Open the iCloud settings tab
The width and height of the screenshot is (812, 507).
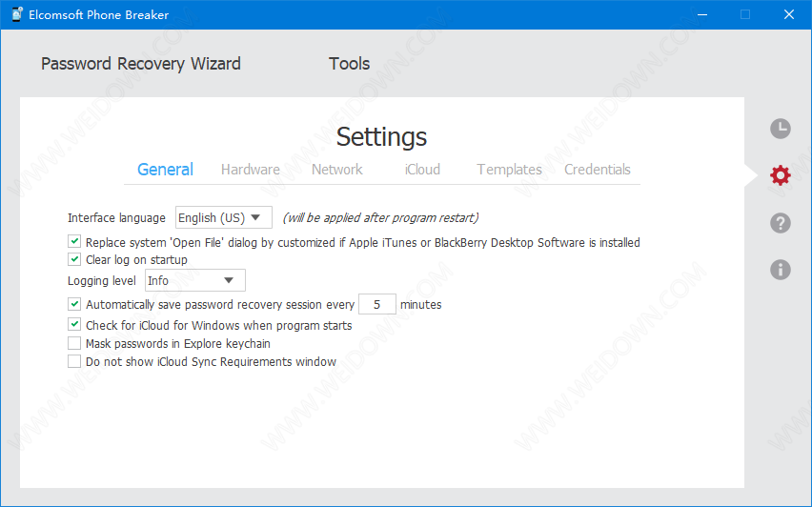(x=422, y=170)
